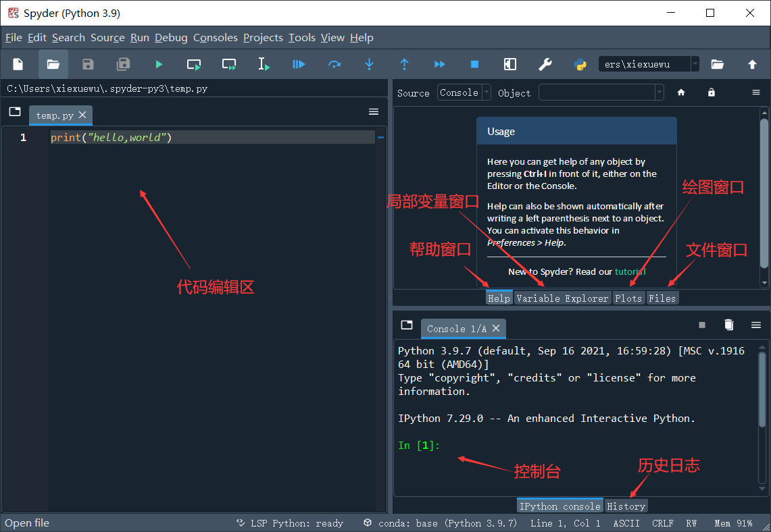Open the editor pane options hamburger menu

(x=374, y=112)
